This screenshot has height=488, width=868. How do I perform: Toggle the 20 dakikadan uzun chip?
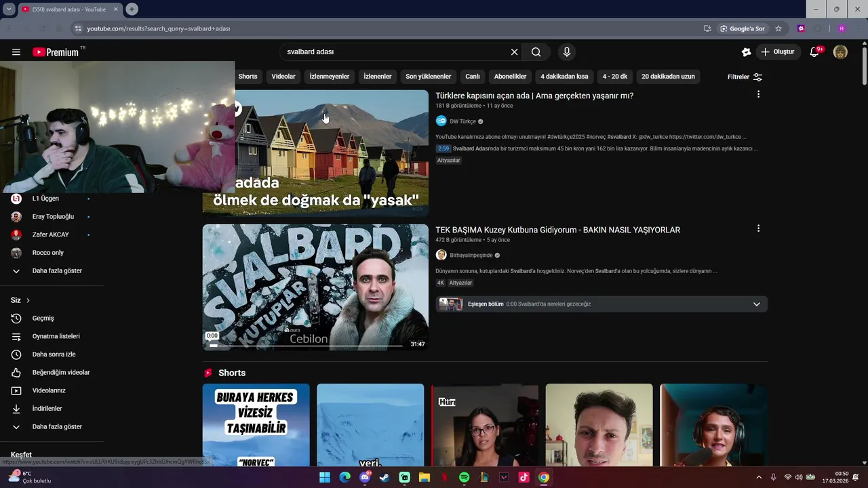coord(668,77)
